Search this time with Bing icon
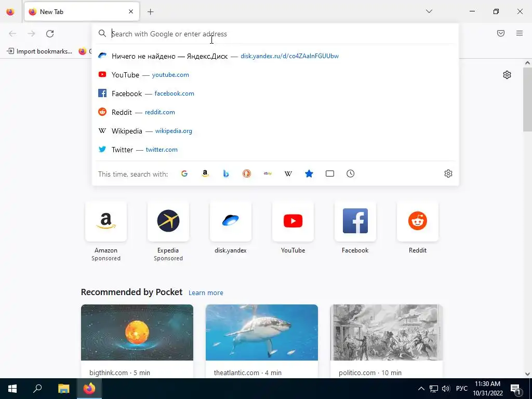 (x=226, y=174)
